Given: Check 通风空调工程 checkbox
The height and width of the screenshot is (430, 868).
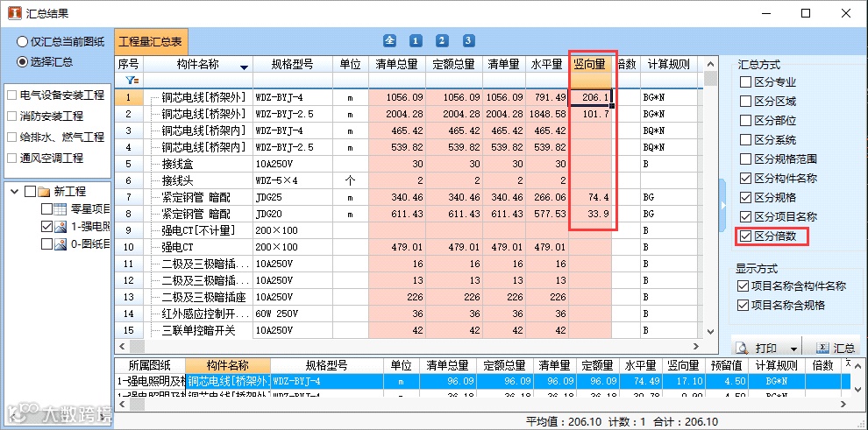Looking at the screenshot, I should pos(11,158).
